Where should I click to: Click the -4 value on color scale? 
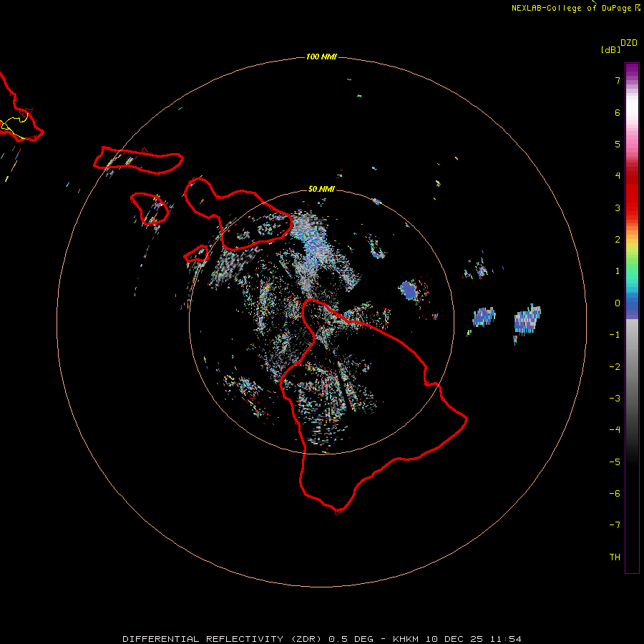(x=615, y=430)
